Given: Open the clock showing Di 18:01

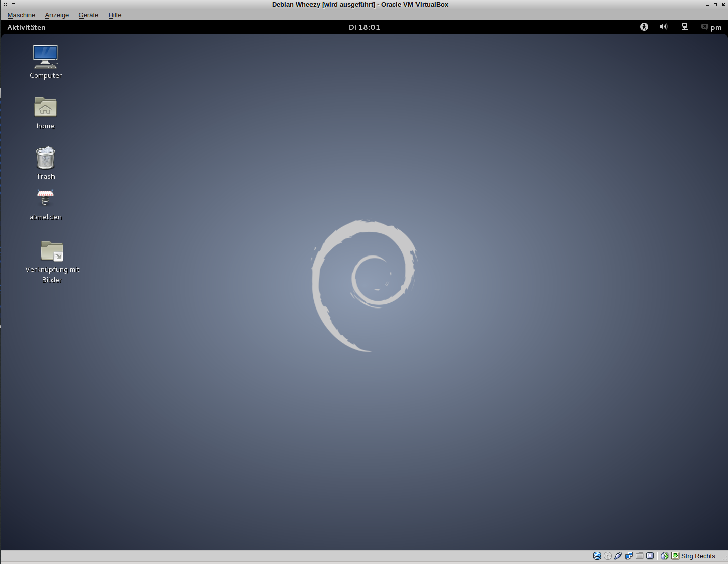Looking at the screenshot, I should click(364, 27).
